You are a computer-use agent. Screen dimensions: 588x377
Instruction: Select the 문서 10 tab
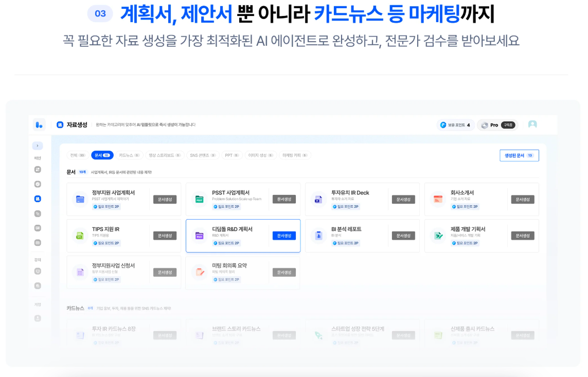pyautogui.click(x=102, y=155)
